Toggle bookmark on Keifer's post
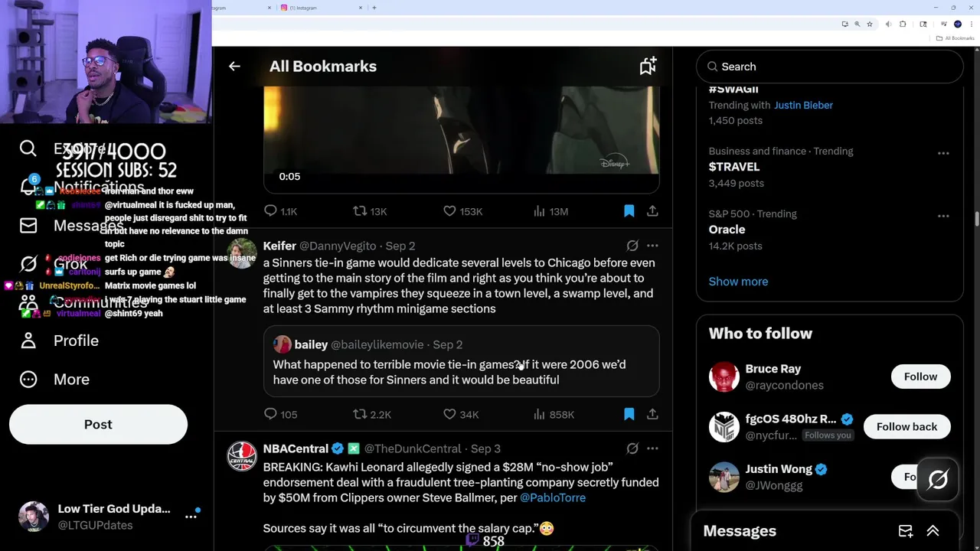This screenshot has width=980, height=551. pyautogui.click(x=629, y=414)
